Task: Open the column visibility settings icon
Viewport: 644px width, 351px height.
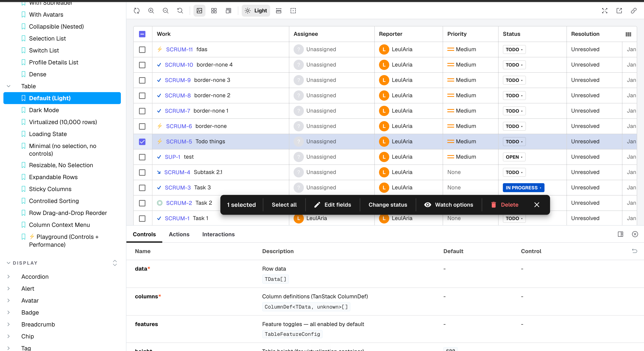Action: pos(628,34)
